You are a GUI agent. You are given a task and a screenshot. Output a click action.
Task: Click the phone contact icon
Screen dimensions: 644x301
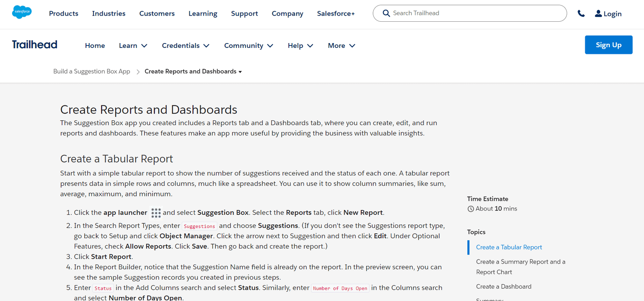pos(581,14)
